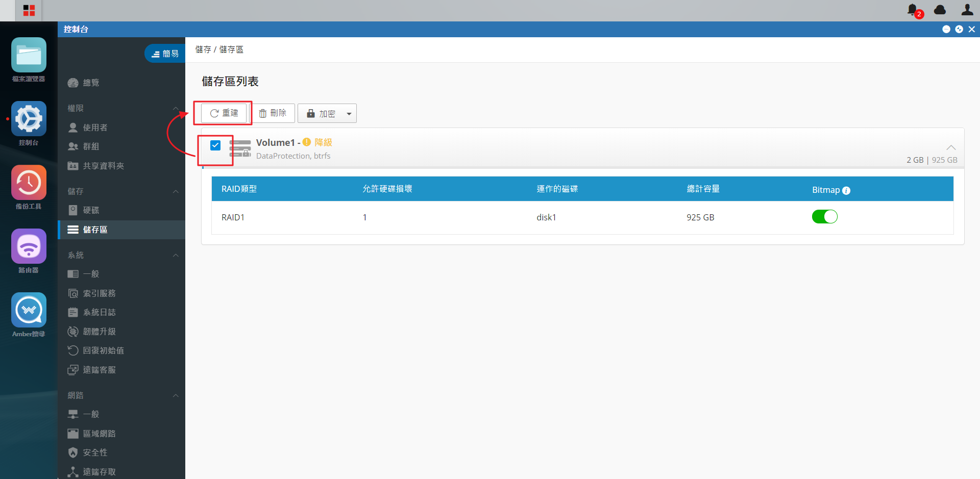Open 區域網路 LAN settings

point(121,434)
